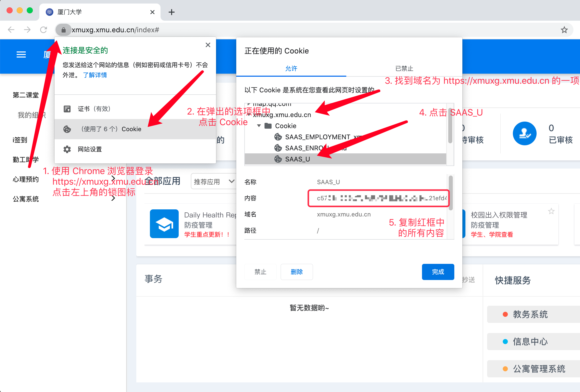
Task: Click the reload page icon
Action: (44, 30)
